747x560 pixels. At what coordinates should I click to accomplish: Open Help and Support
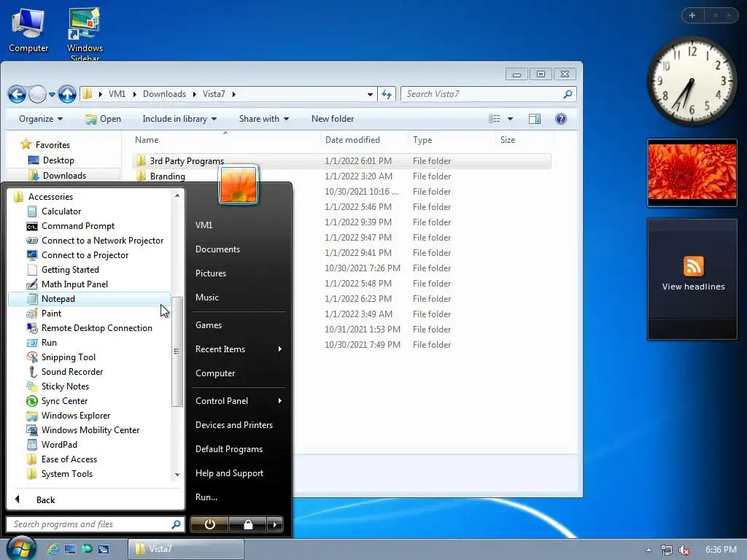[x=229, y=472]
